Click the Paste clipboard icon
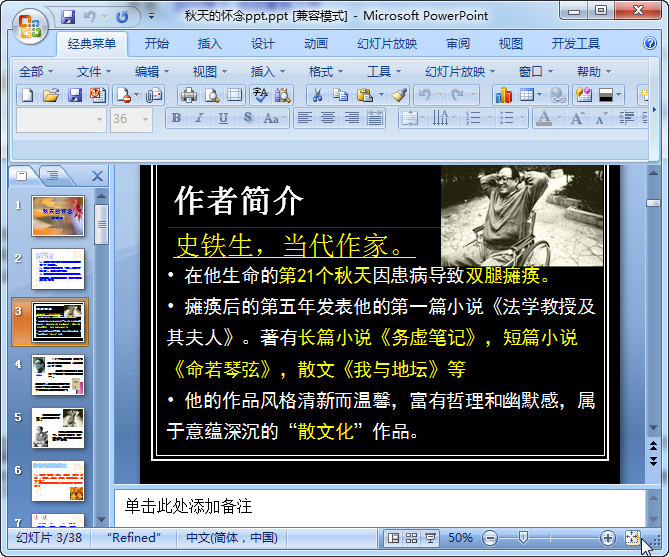This screenshot has height=557, width=669. (364, 95)
